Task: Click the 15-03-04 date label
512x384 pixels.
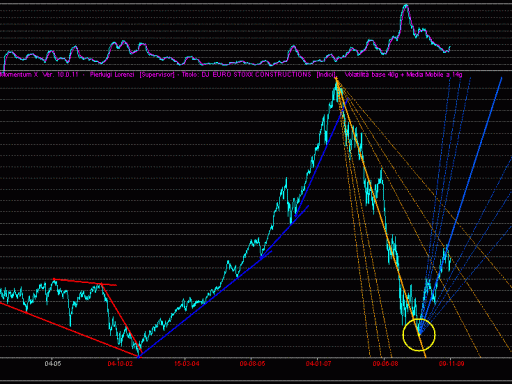Action: click(x=187, y=363)
